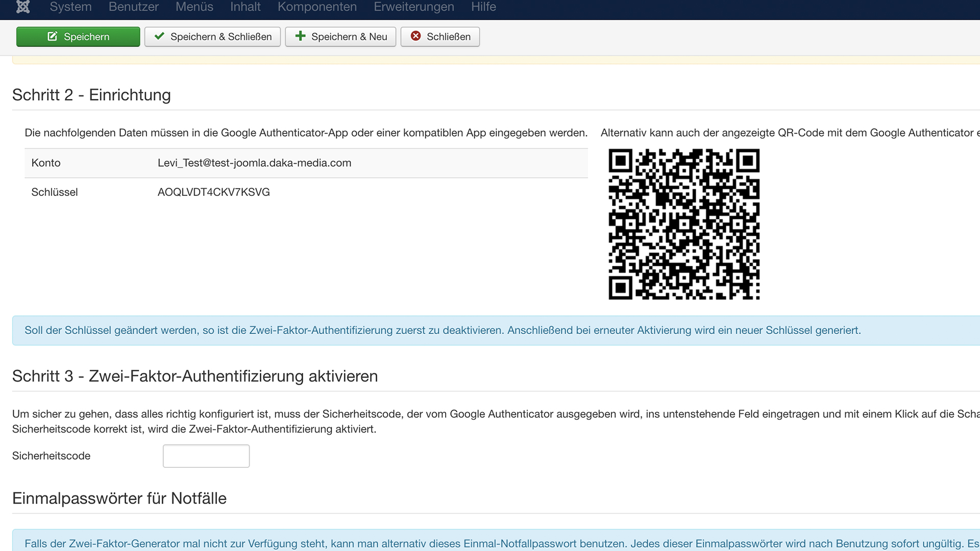Open the System menu
The width and height of the screenshot is (980, 551).
tap(70, 7)
